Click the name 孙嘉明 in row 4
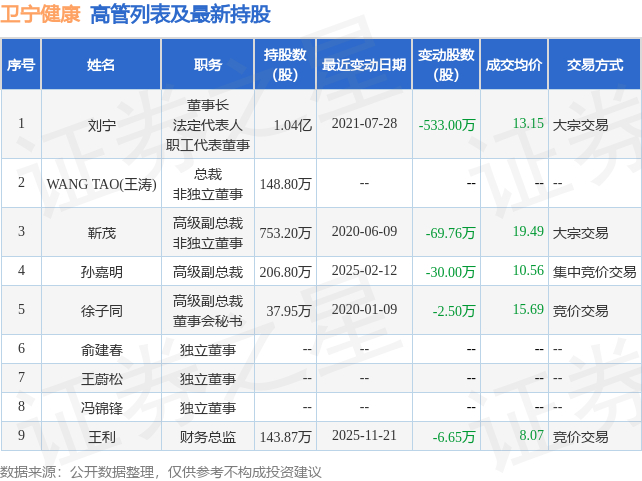 (x=102, y=271)
